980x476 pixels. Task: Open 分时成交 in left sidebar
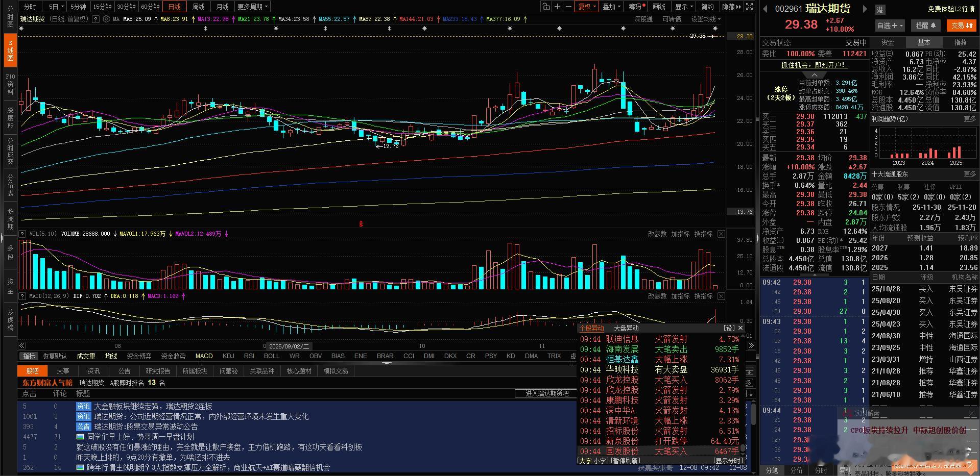(x=10, y=151)
